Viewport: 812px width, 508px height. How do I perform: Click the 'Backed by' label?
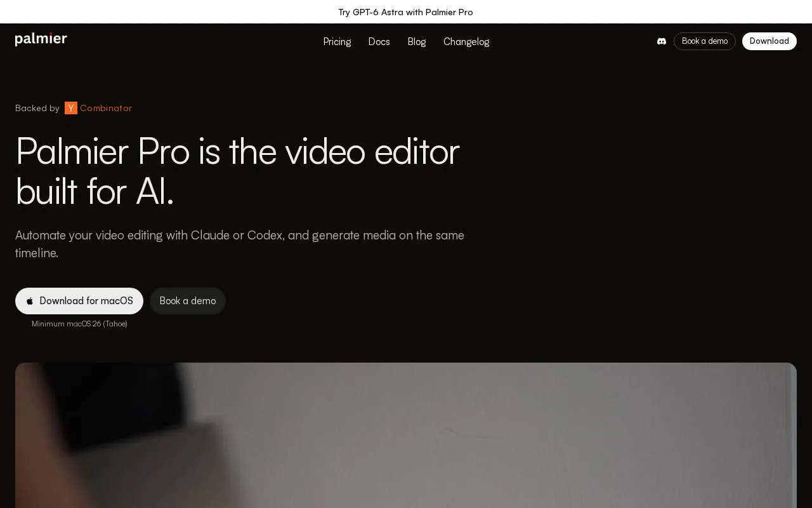pos(37,108)
